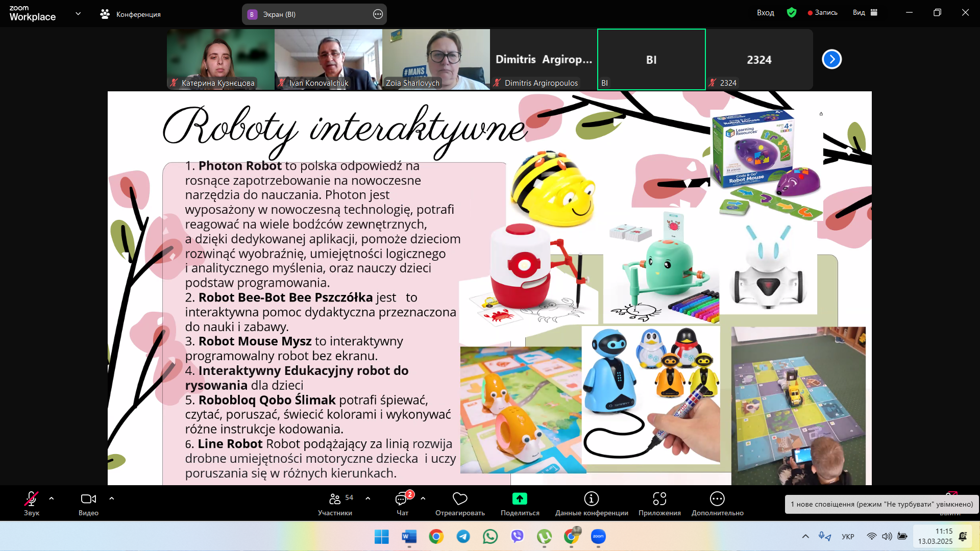
Task: Switch keyboard language via УКР indicator
Action: click(x=848, y=537)
